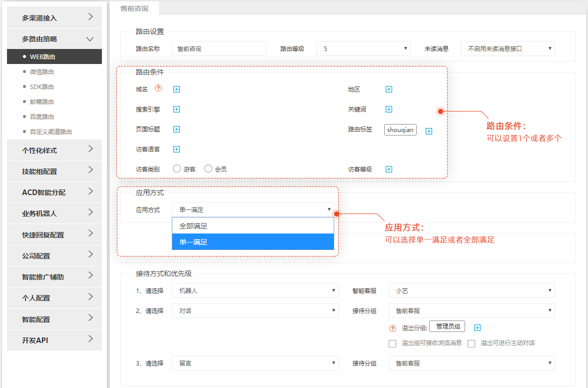Select the 游客 visitor type

(x=177, y=169)
